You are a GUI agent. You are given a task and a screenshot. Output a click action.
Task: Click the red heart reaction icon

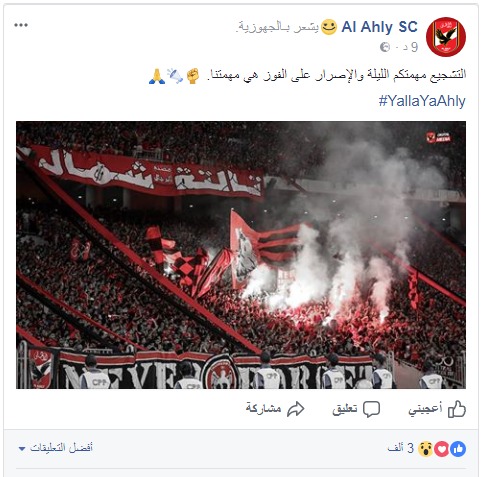click(x=442, y=449)
